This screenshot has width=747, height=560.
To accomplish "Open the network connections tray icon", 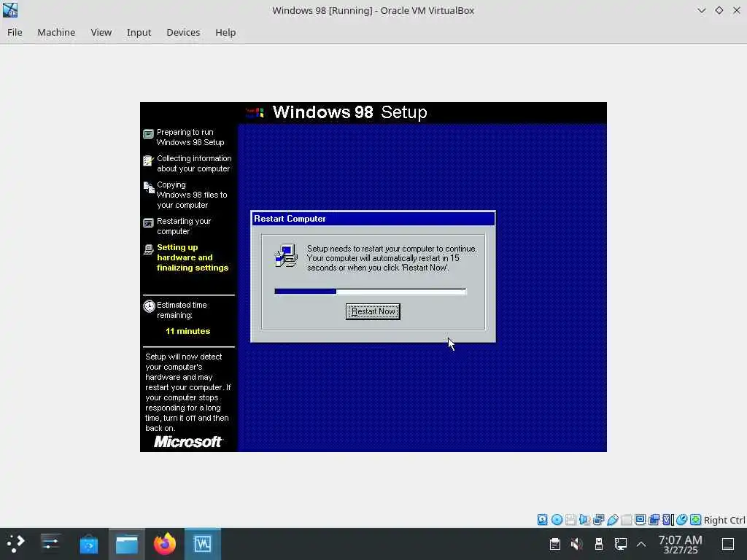I will 620,544.
